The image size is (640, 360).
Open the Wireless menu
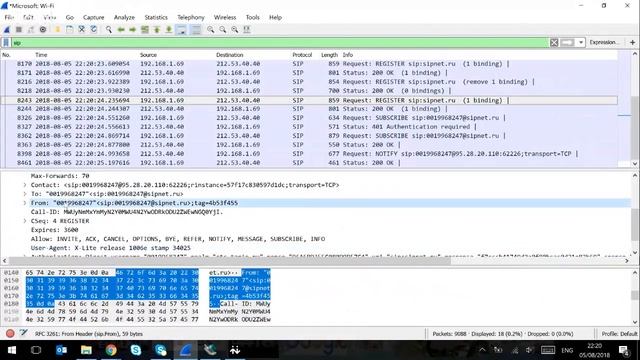[225, 18]
